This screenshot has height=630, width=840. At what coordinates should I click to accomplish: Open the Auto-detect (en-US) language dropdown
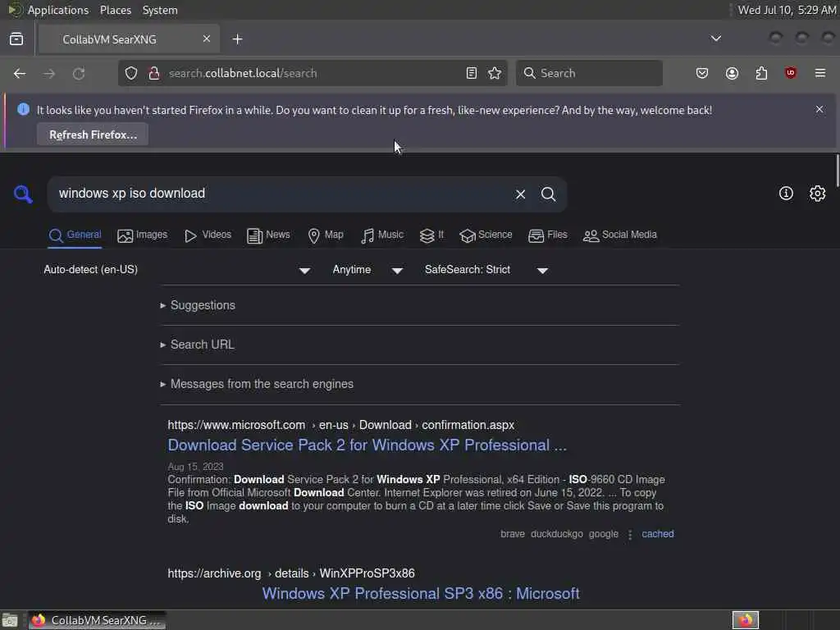(x=177, y=269)
